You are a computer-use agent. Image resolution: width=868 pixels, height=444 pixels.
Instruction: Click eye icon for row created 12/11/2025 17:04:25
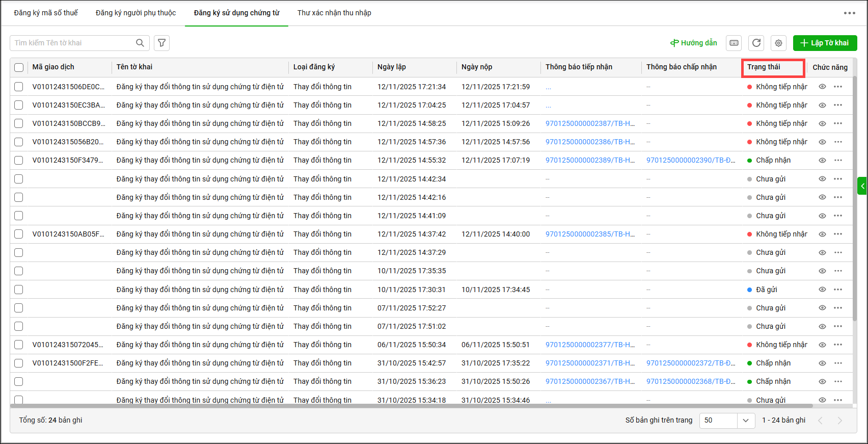click(822, 105)
